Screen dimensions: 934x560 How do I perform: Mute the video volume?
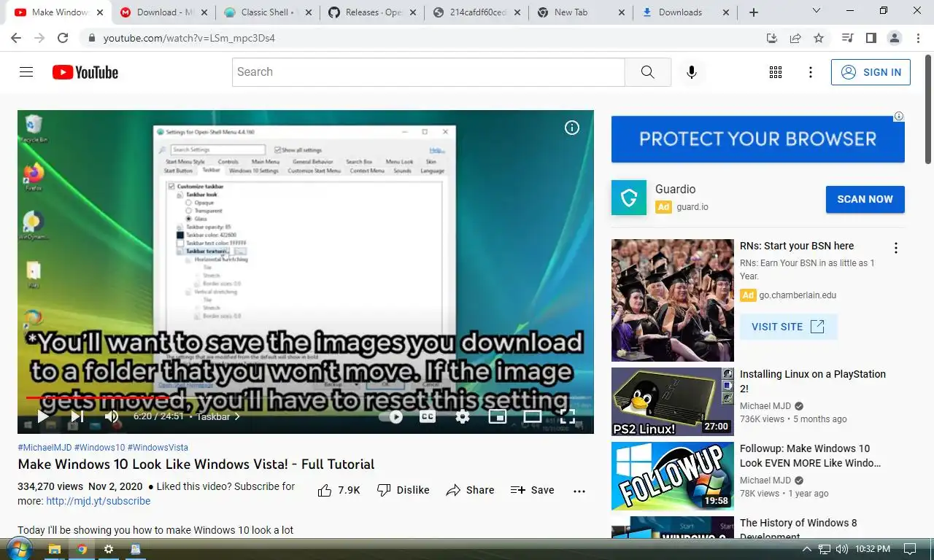click(112, 416)
